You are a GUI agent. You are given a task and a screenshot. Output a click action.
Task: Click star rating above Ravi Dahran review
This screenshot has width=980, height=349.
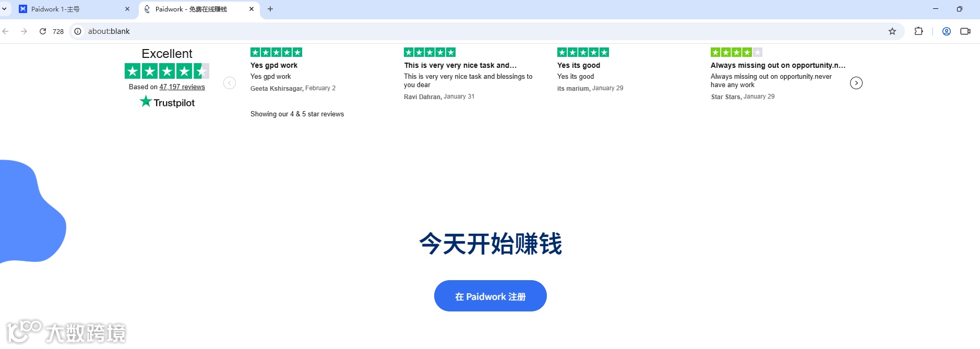click(430, 52)
